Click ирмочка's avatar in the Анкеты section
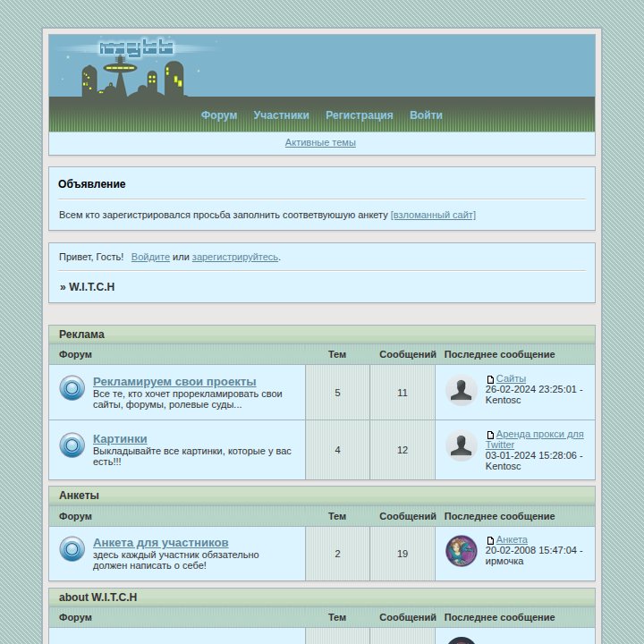The width and height of the screenshot is (644, 644). coord(462,551)
